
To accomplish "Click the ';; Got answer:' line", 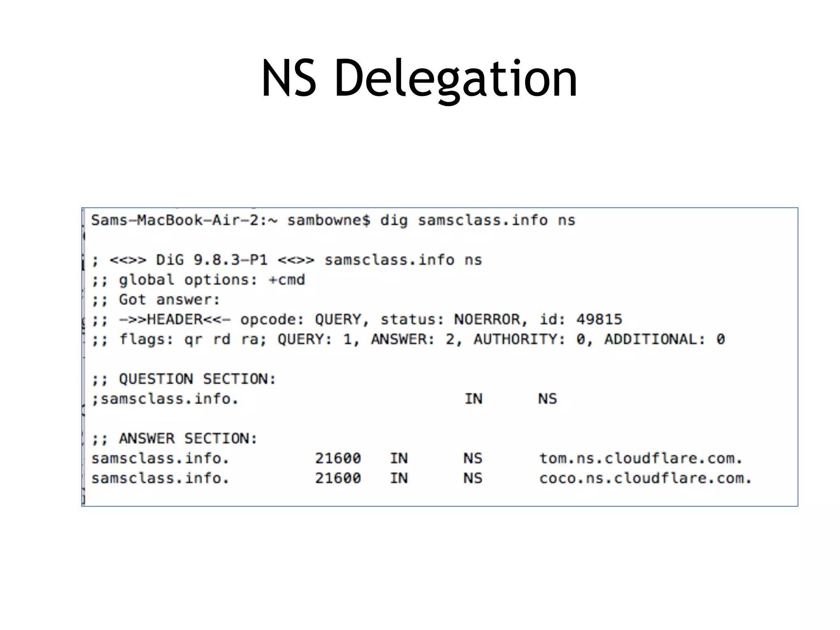I will click(x=156, y=300).
